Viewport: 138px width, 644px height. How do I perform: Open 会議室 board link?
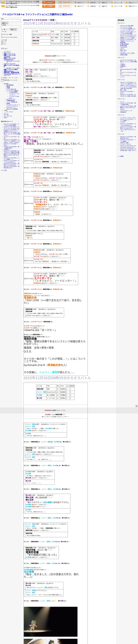pos(8,88)
